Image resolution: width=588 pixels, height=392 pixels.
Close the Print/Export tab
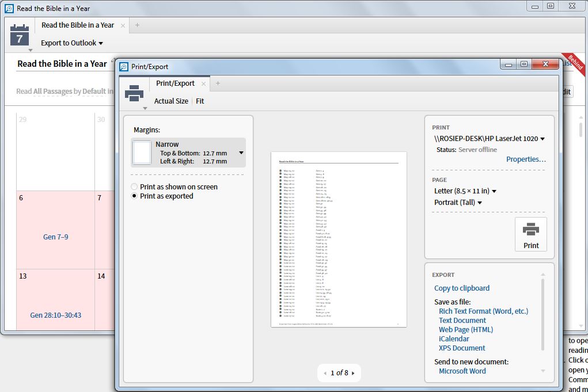click(203, 83)
